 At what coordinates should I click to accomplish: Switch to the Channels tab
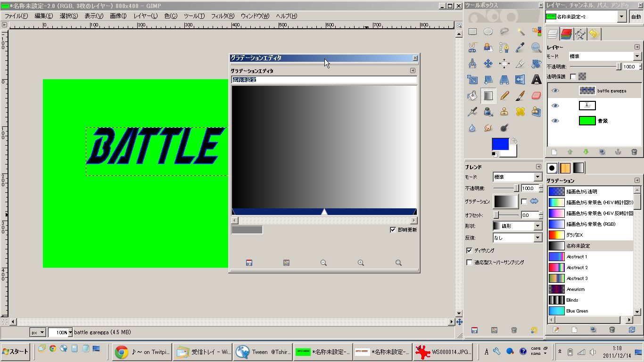[566, 34]
